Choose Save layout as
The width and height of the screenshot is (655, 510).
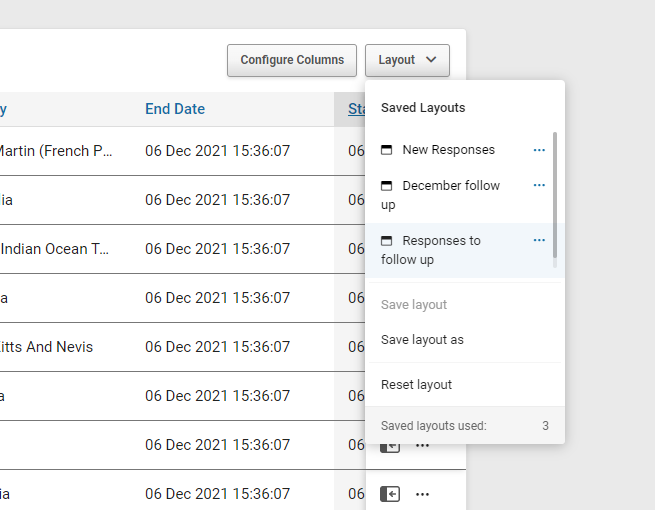point(422,340)
